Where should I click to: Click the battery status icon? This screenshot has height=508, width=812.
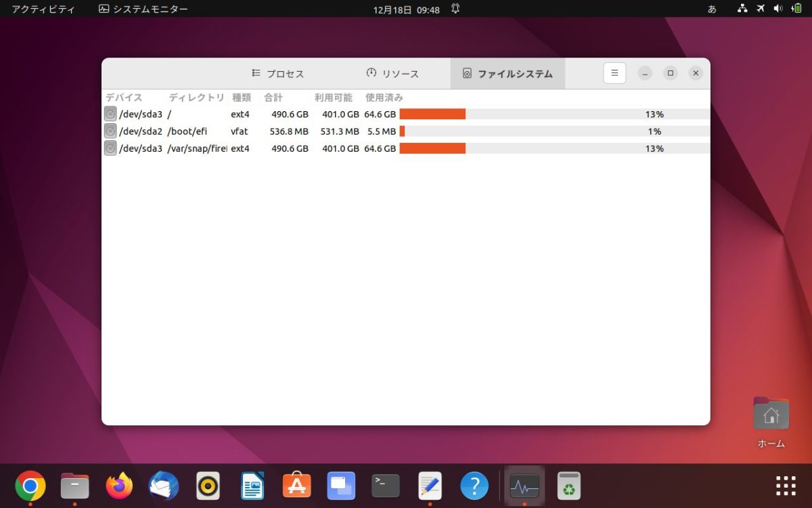coord(796,9)
